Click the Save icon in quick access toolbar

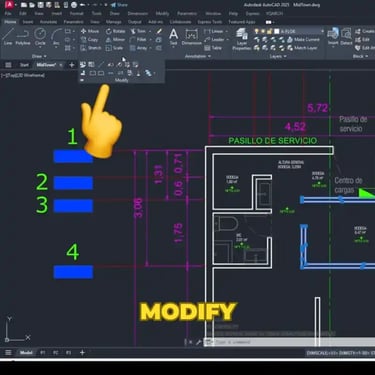pyautogui.click(x=40, y=5)
